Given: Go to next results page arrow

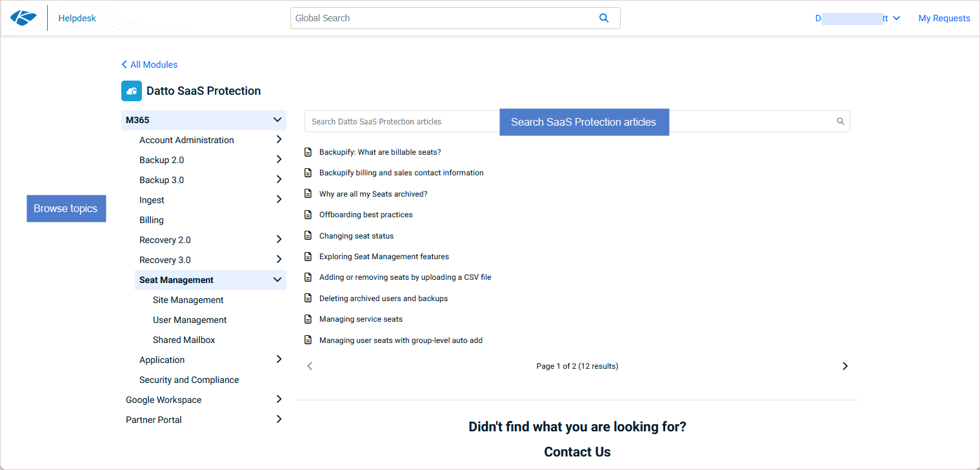Looking at the screenshot, I should point(845,366).
